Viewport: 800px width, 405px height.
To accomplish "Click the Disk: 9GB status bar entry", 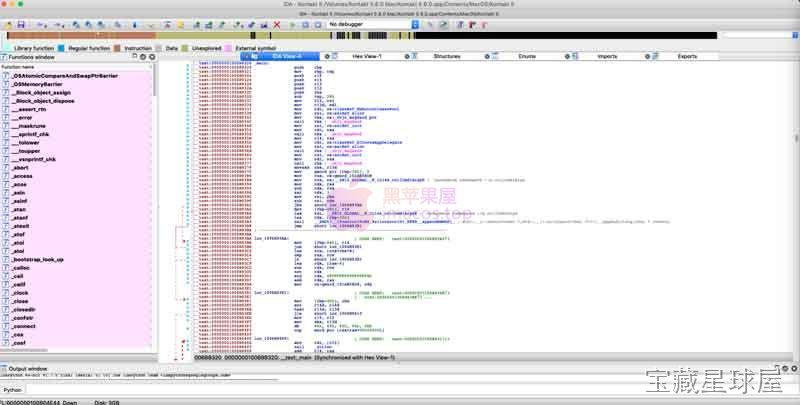I will (x=107, y=402).
